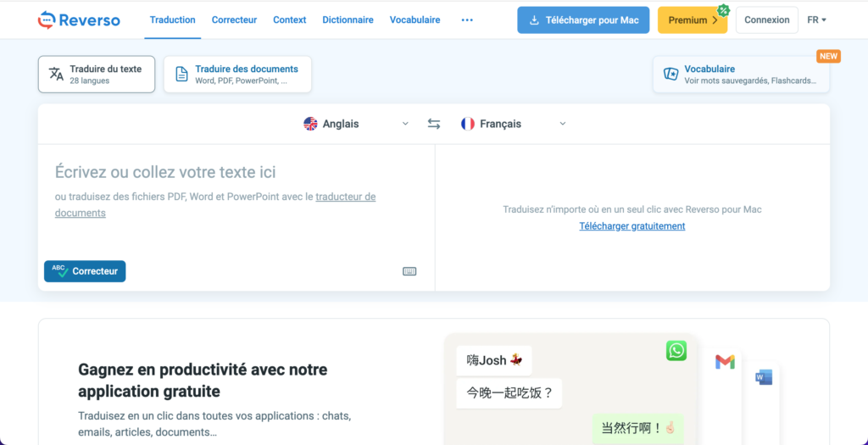This screenshot has width=868, height=445.
Task: Click the WhatsApp icon
Action: tap(676, 351)
